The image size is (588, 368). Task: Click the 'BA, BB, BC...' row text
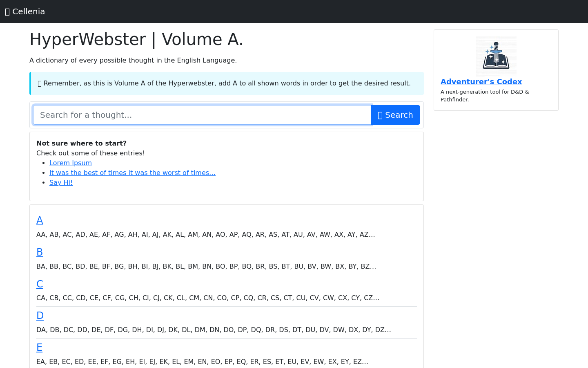pyautogui.click(x=206, y=266)
